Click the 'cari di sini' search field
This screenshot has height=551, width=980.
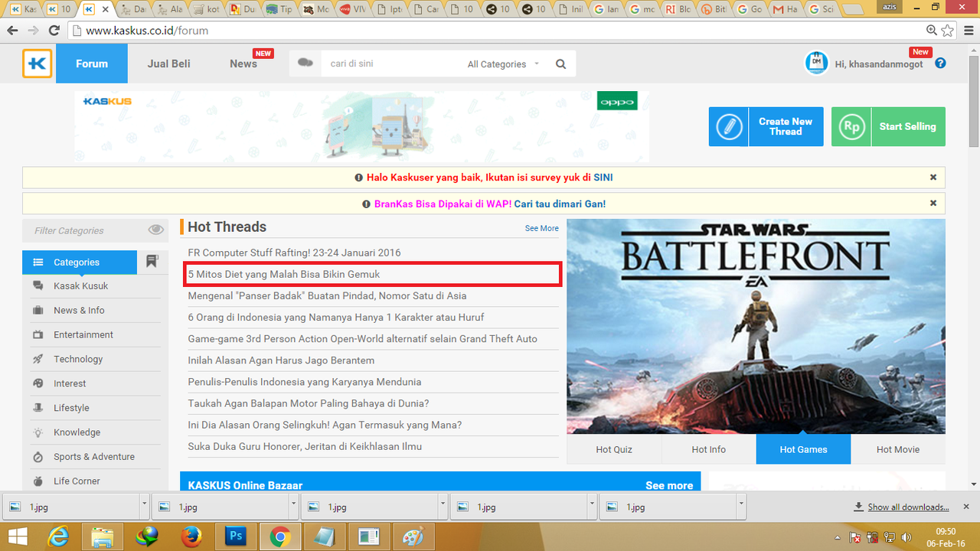point(390,64)
